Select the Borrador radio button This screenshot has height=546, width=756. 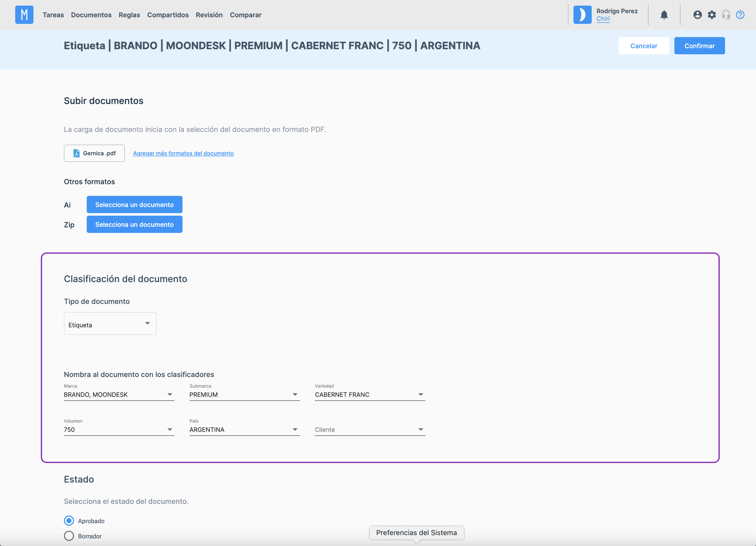pos(69,536)
